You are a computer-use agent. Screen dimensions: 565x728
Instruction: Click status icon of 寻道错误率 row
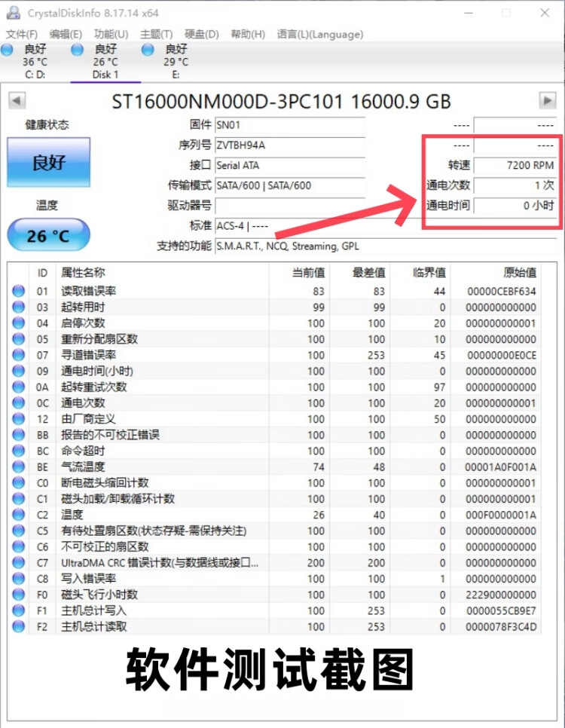click(x=19, y=355)
